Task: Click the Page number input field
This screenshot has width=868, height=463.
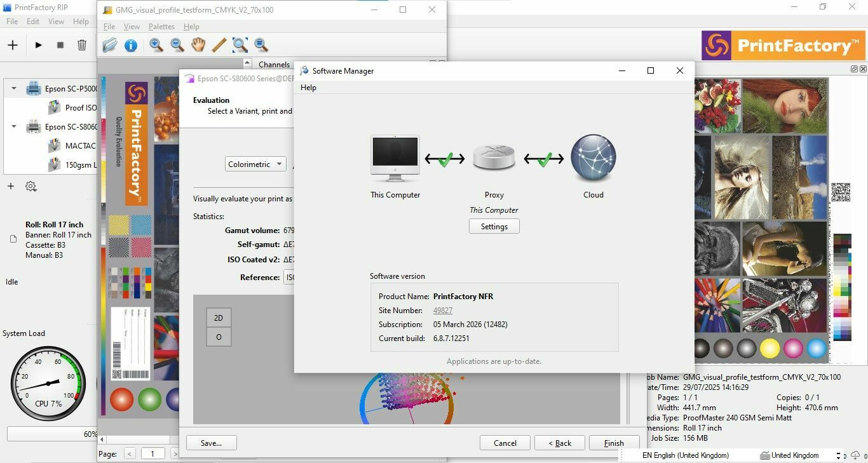Action: (153, 453)
